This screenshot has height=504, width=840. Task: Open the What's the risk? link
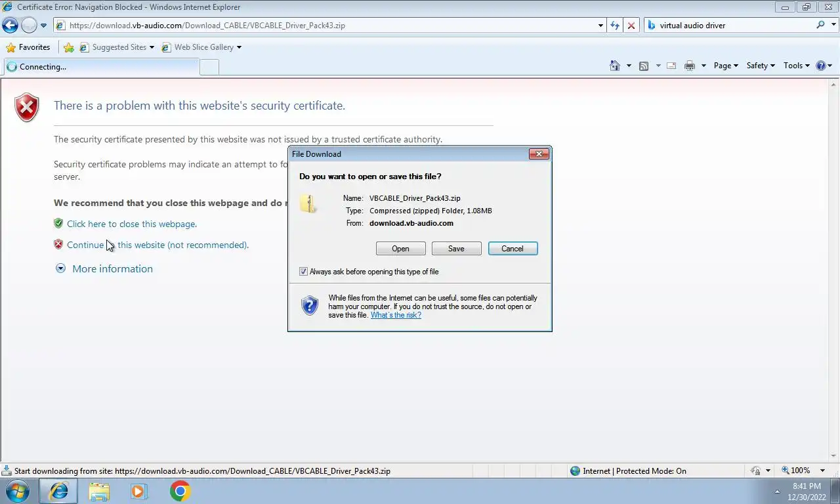coord(396,315)
